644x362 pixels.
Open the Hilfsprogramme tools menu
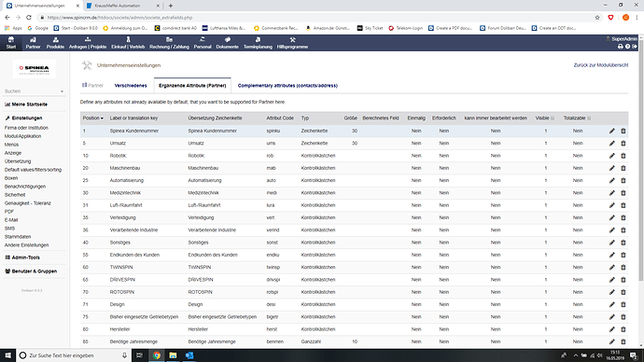292,43
